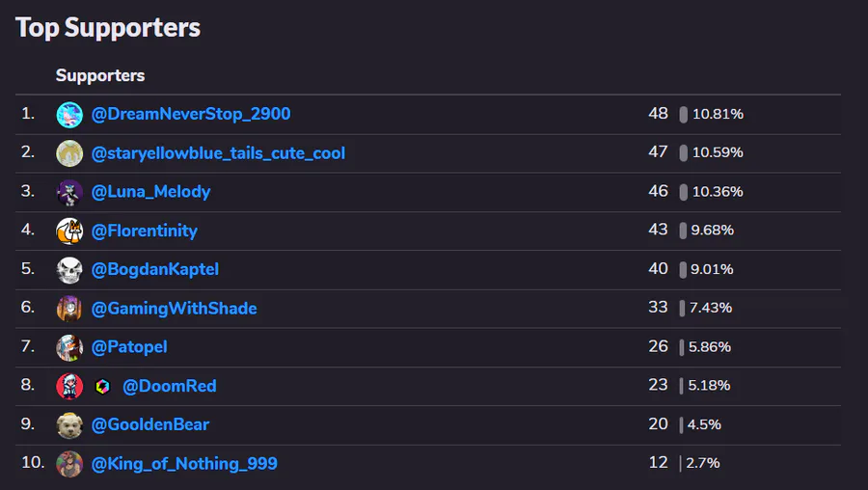Click King_of_Nothing_999's avatar icon
Image resolution: width=868 pixels, height=490 pixels.
pyautogui.click(x=69, y=464)
